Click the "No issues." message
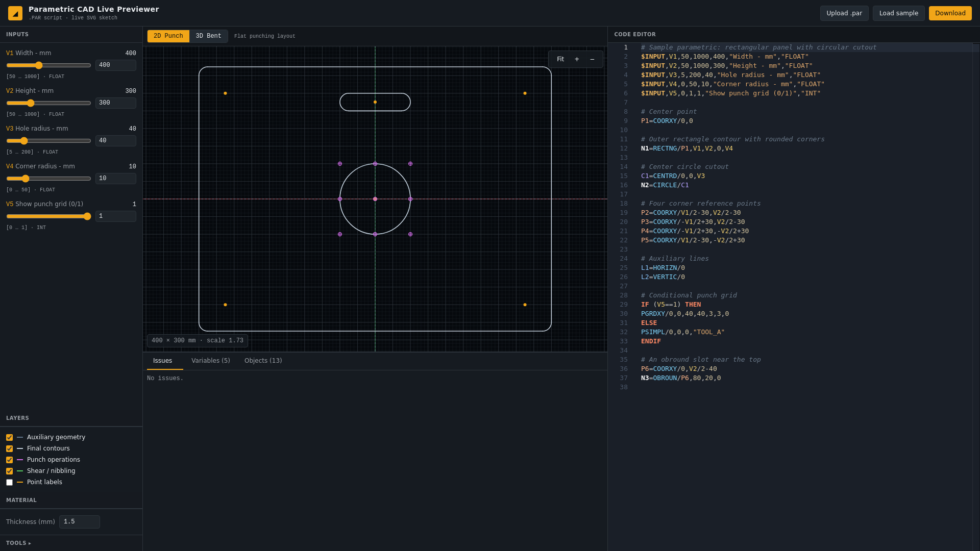The height and width of the screenshot is (551, 980). (x=165, y=379)
